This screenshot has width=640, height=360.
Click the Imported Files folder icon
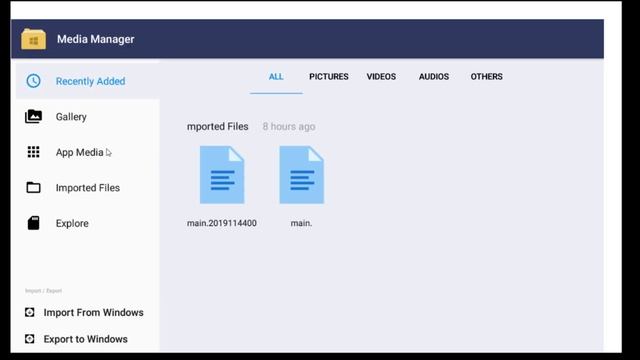pos(33,187)
